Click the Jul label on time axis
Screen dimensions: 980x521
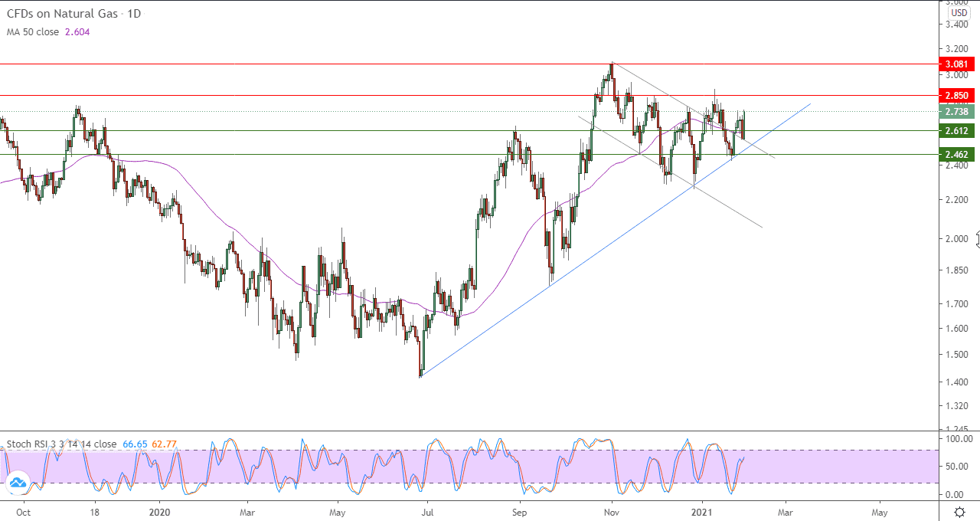[427, 512]
